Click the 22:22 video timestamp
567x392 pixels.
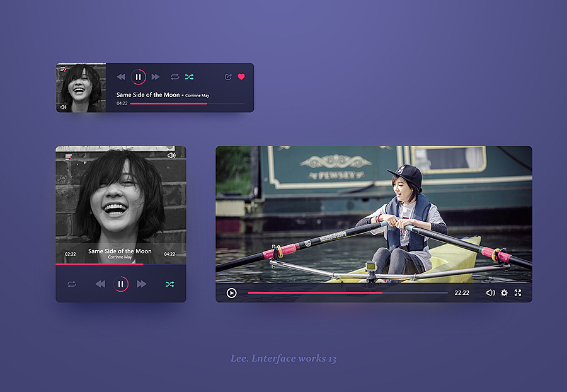click(462, 293)
